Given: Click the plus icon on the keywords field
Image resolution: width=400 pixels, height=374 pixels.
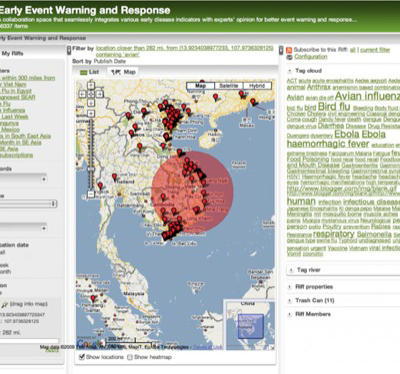Looking at the screenshot, I should pos(44,179).
